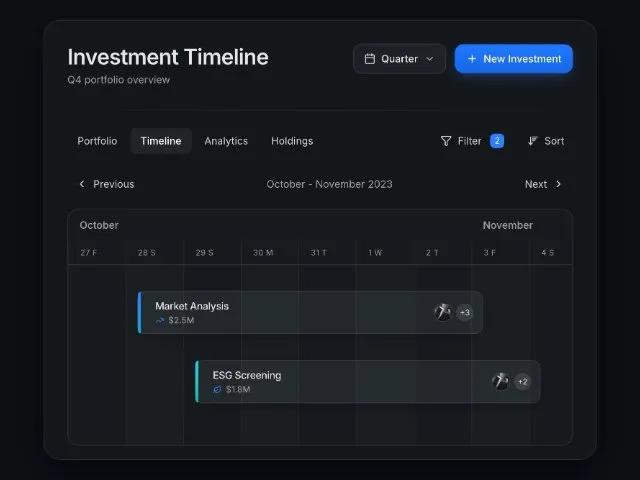Select the 29 S day column header

pyautogui.click(x=204, y=253)
